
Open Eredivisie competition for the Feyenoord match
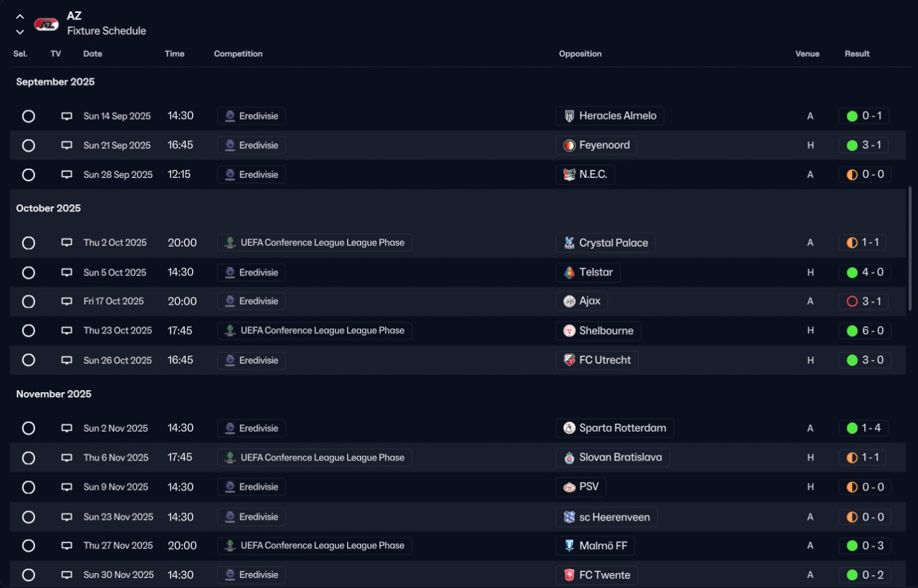coord(252,146)
